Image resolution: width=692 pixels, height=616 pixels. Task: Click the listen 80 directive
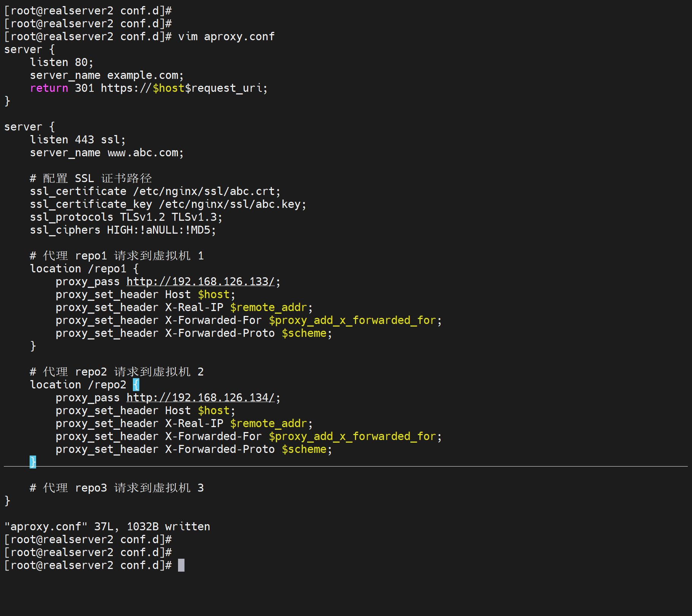pyautogui.click(x=61, y=62)
